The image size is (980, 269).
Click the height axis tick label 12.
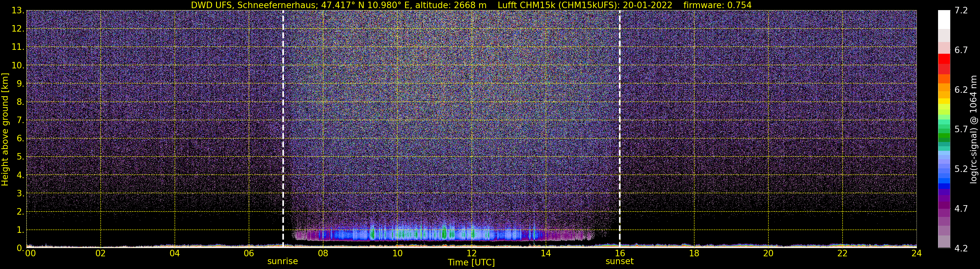pos(18,29)
